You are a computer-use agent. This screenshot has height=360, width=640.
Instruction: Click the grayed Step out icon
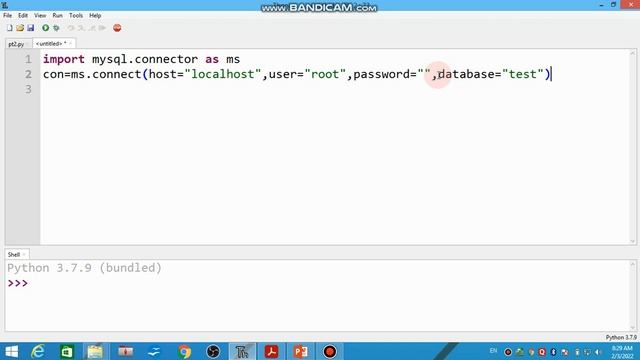click(92, 28)
